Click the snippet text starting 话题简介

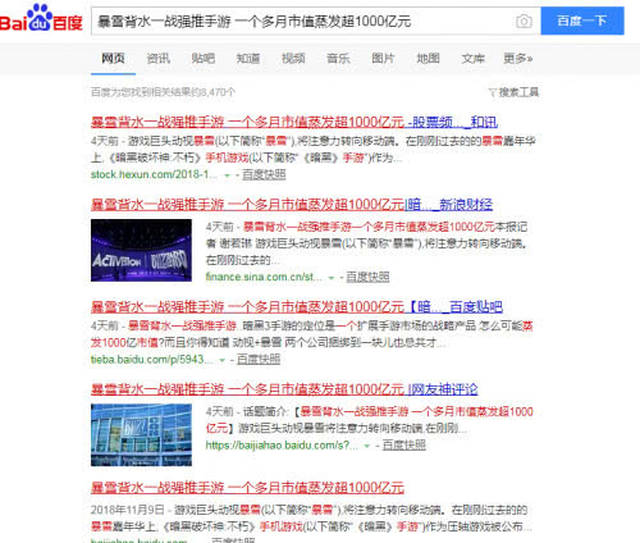369,420
